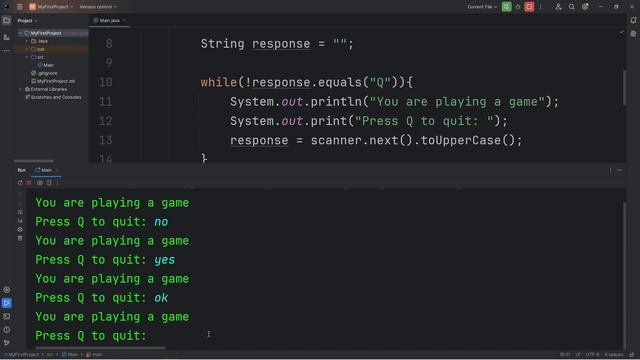Select MyFirstProject.iml file
The height and width of the screenshot is (360, 640).
pyautogui.click(x=53, y=81)
